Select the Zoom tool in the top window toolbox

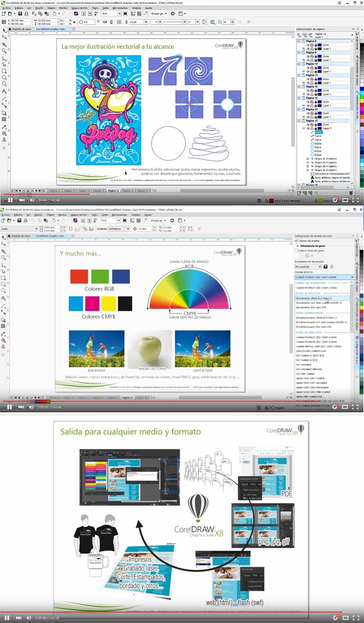(4, 51)
